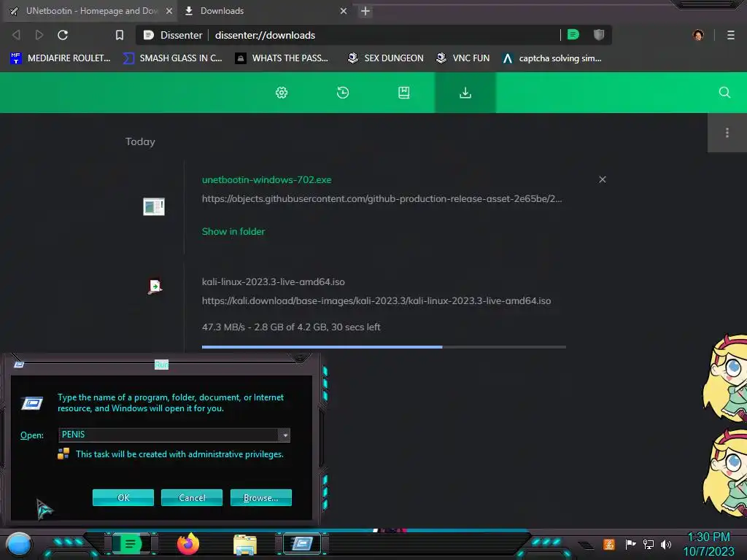The height and width of the screenshot is (560, 747).
Task: Click the githubusercontent source URL
Action: pos(382,198)
